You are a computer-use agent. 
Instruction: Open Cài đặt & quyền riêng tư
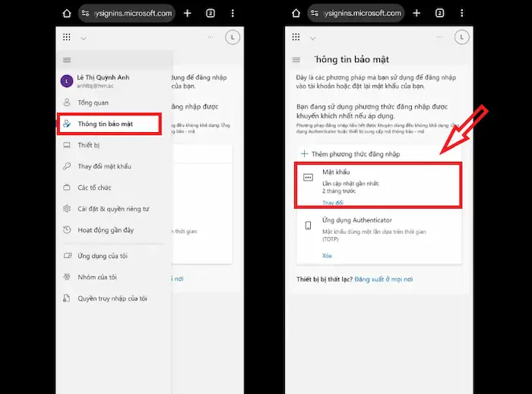[113, 209]
